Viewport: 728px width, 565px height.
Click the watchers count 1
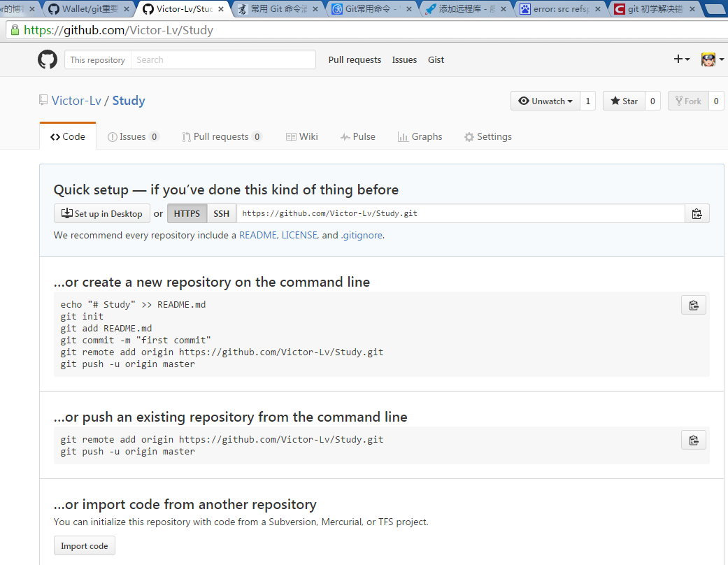click(588, 101)
